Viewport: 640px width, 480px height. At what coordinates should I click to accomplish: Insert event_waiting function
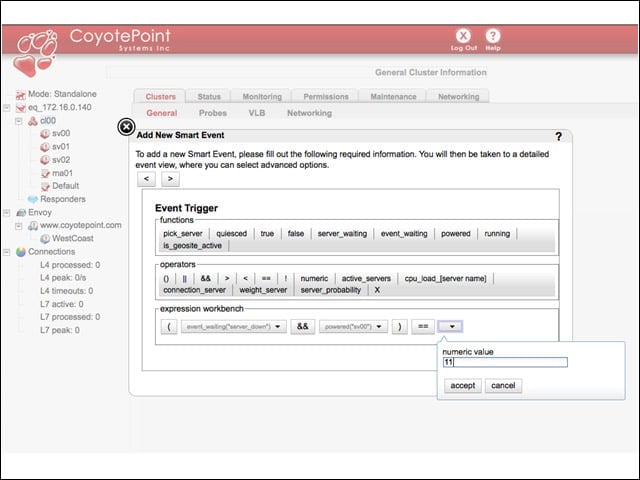pos(404,233)
